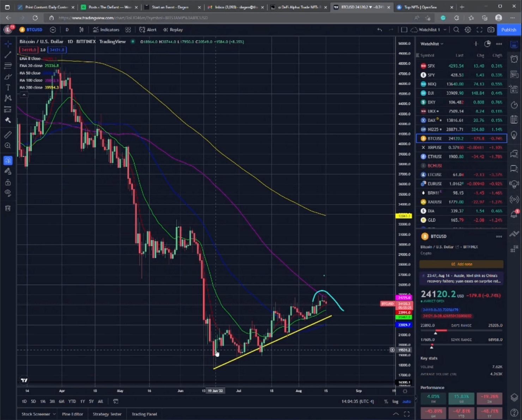The width and height of the screenshot is (522, 420).
Task: Open the go-to-date calendar button
Action: pos(116,401)
